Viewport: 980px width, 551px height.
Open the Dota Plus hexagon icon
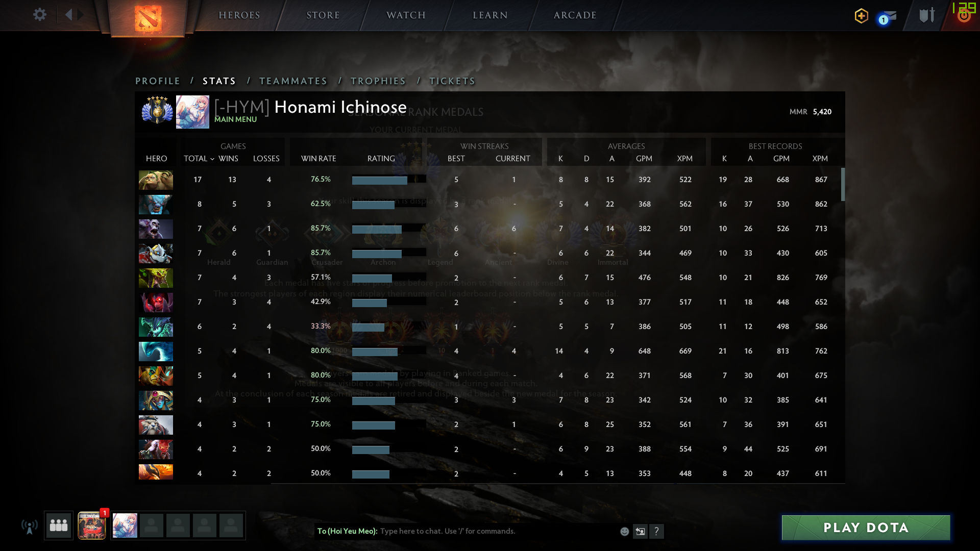[x=861, y=16]
